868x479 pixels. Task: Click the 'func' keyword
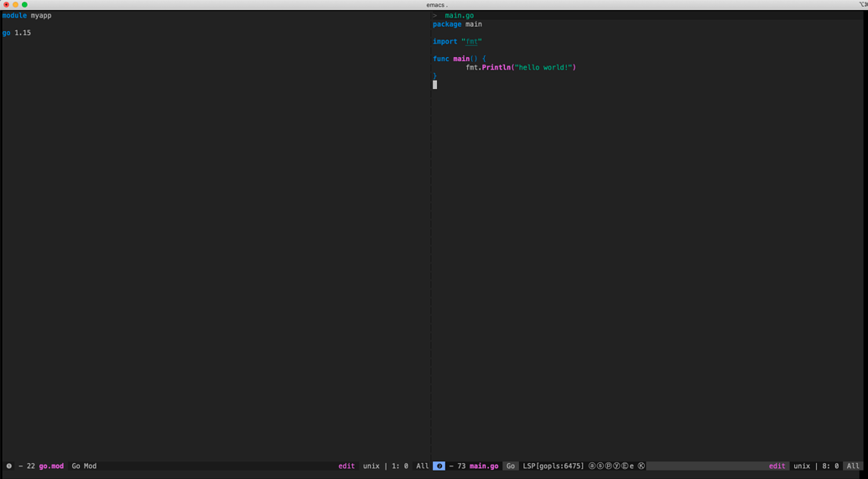441,59
